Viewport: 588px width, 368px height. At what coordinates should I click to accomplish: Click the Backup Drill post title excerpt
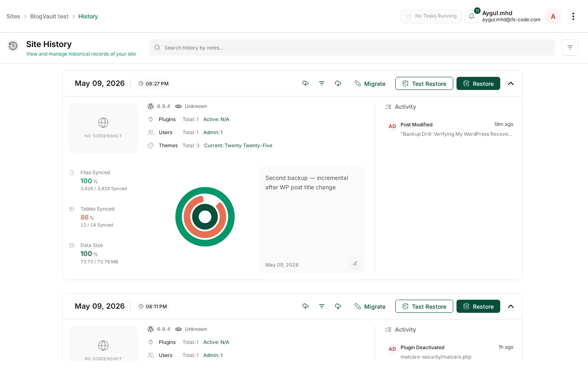(x=456, y=134)
